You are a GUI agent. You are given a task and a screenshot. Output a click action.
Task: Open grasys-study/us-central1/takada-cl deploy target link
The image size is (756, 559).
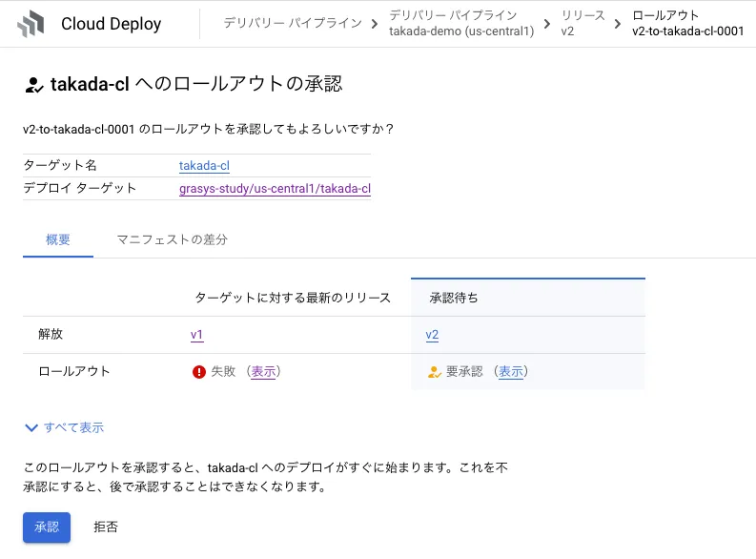tap(275, 189)
